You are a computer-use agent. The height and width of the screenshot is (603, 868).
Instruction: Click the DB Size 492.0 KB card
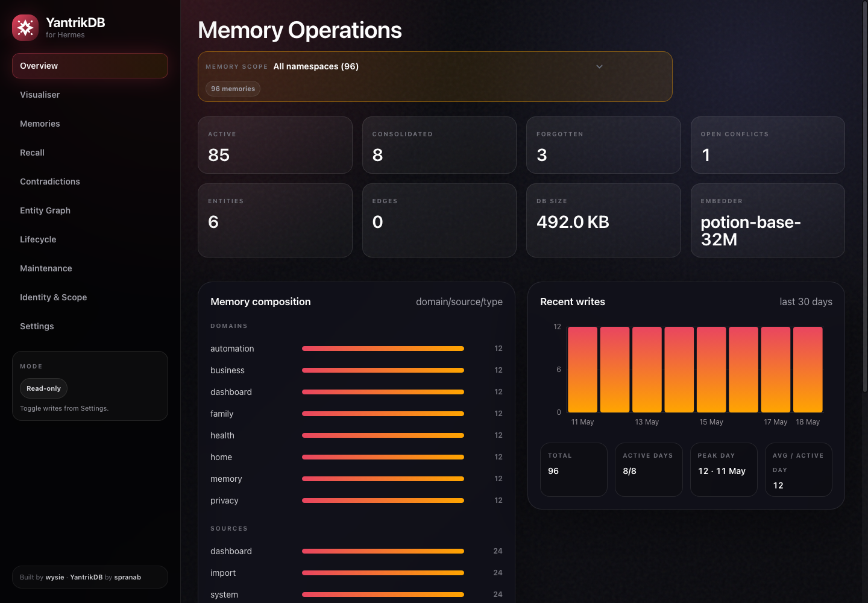[603, 221]
